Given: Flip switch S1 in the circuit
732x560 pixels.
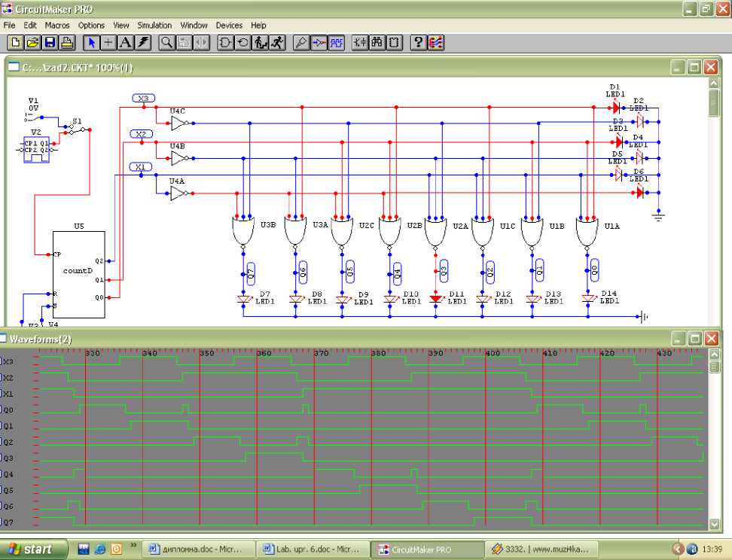Looking at the screenshot, I should point(75,129).
